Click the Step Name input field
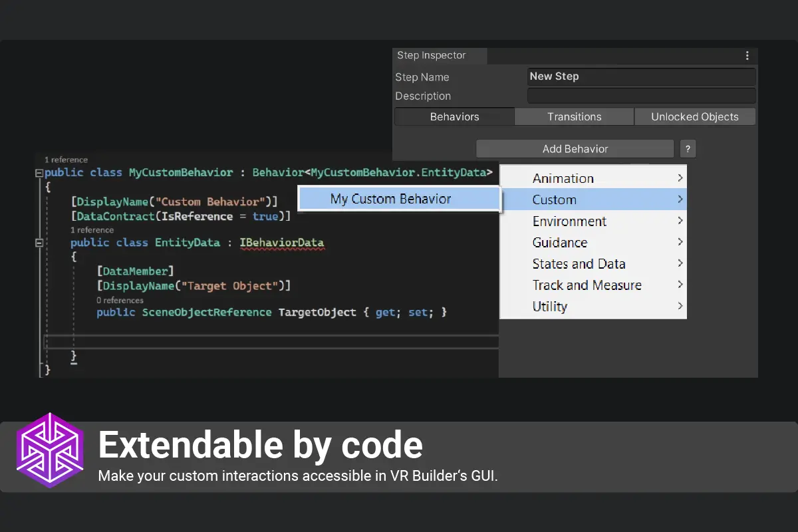The width and height of the screenshot is (798, 532). 642,76
